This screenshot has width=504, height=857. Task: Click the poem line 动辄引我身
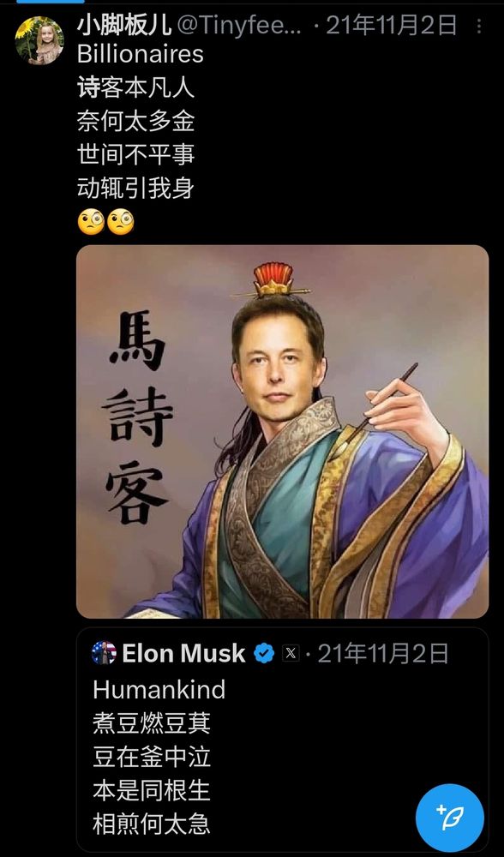135,189
